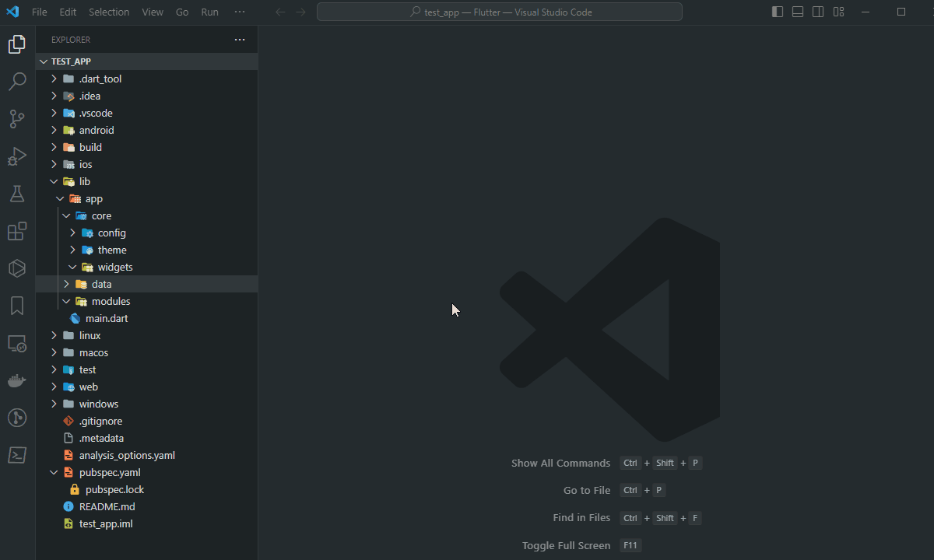Click the VS Code logo in the title bar
Screen dimensions: 934x560
[x=12, y=12]
